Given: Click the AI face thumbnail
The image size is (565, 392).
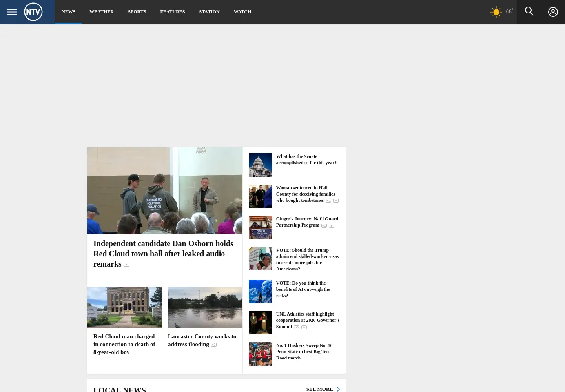Looking at the screenshot, I should point(261,292).
